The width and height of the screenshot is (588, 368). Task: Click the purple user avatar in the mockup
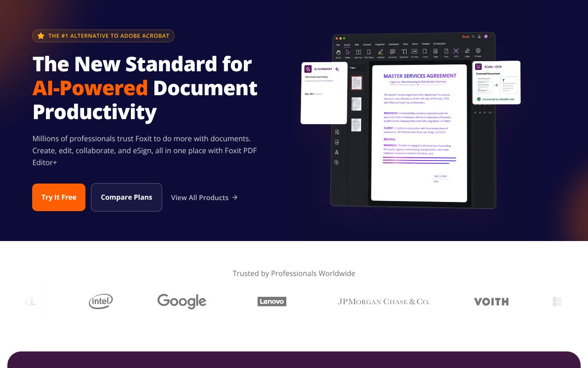(x=486, y=37)
